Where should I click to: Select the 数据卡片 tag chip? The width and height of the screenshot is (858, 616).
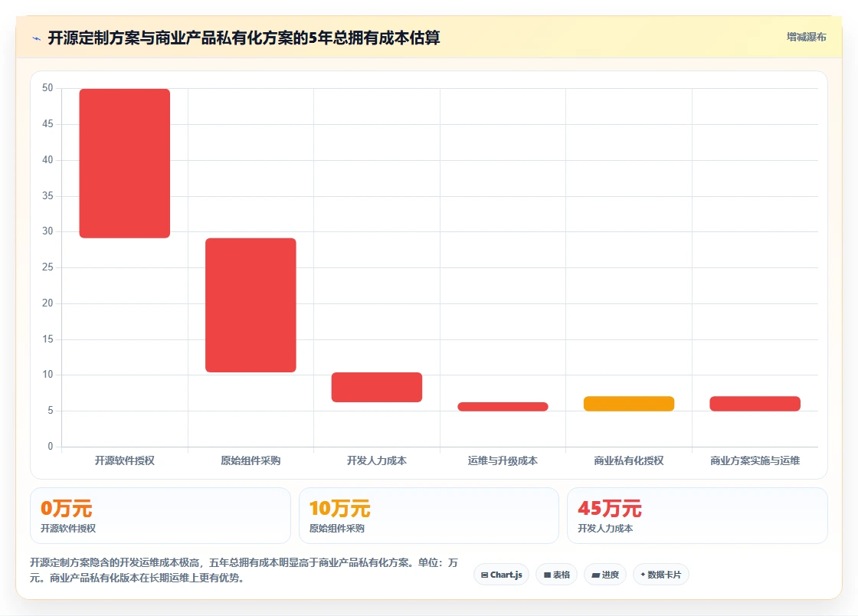(661, 575)
